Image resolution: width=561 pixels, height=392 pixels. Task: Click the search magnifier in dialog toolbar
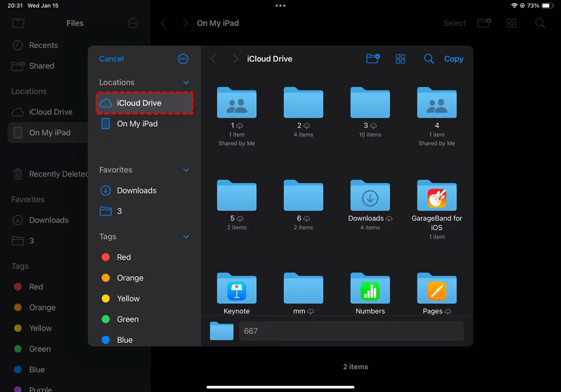click(429, 59)
